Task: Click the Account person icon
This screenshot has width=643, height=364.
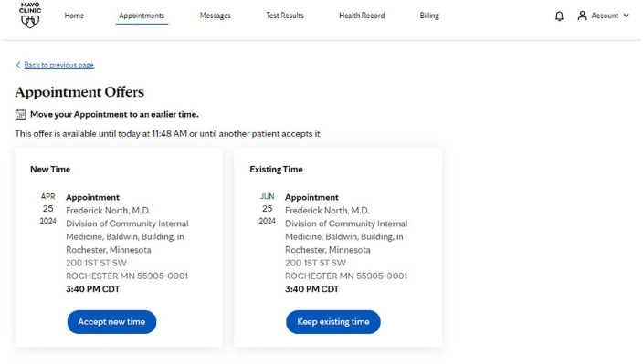Action: point(582,16)
